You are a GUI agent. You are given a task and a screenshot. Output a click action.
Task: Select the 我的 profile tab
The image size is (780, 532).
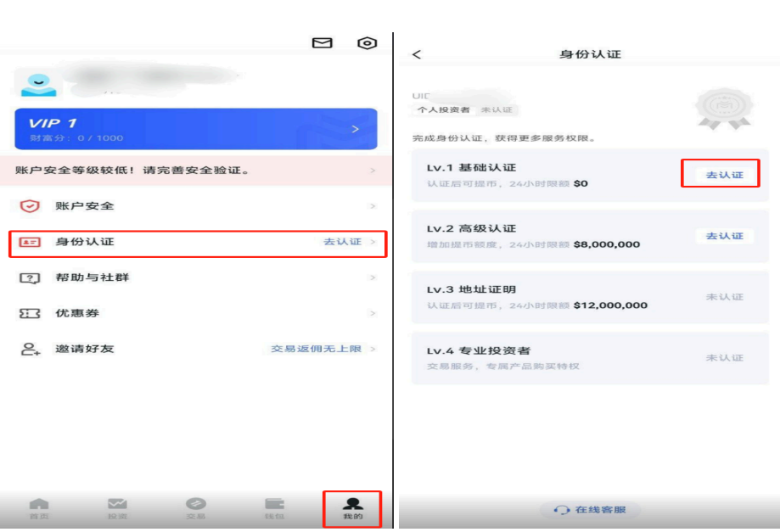(x=353, y=508)
